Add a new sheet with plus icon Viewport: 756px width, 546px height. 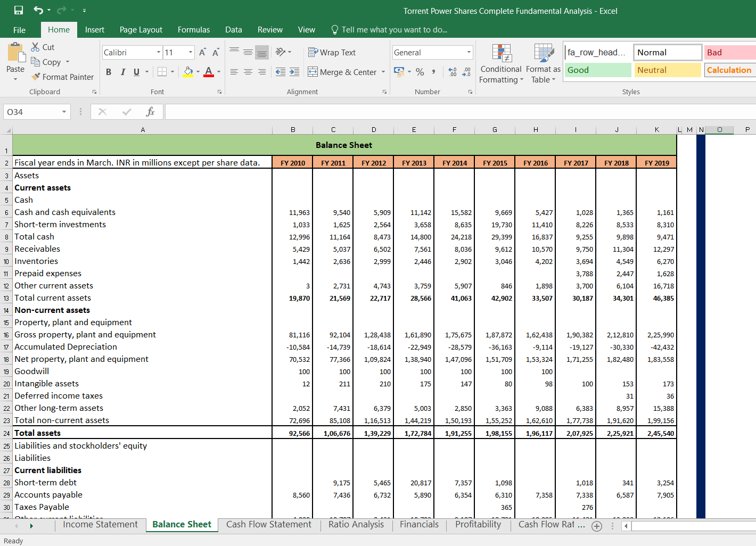597,526
